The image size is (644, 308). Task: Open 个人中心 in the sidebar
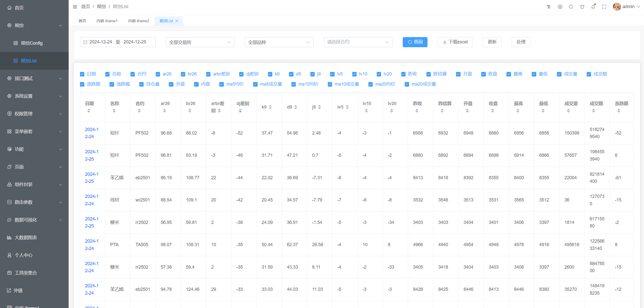tap(34, 255)
